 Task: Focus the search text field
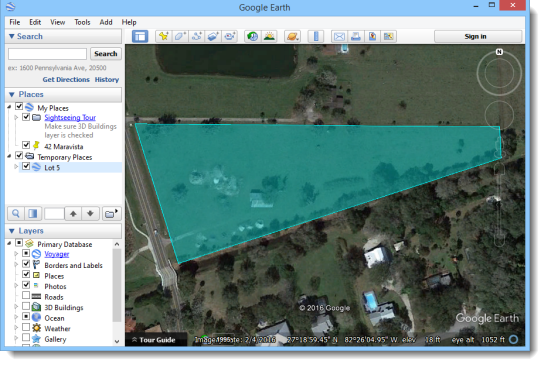click(47, 54)
